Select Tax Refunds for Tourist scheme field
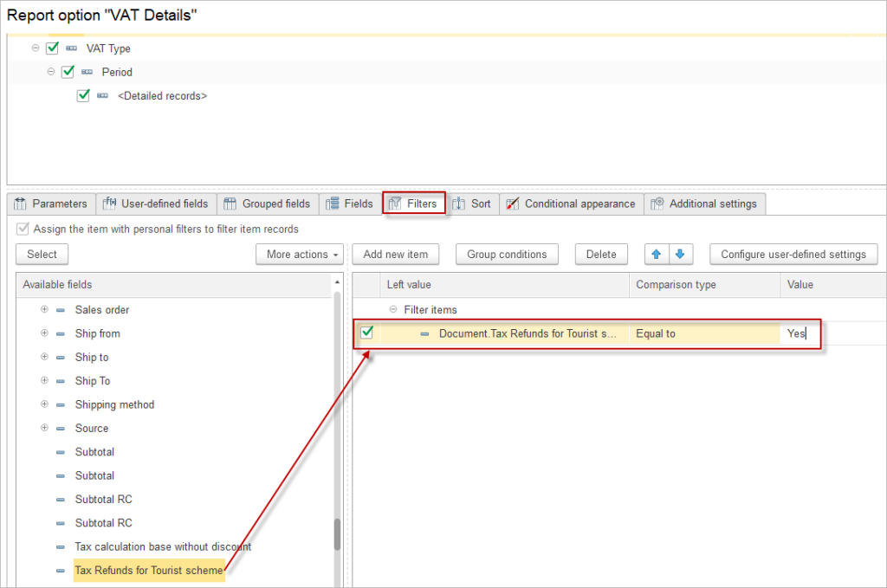The height and width of the screenshot is (588, 887). [x=149, y=571]
